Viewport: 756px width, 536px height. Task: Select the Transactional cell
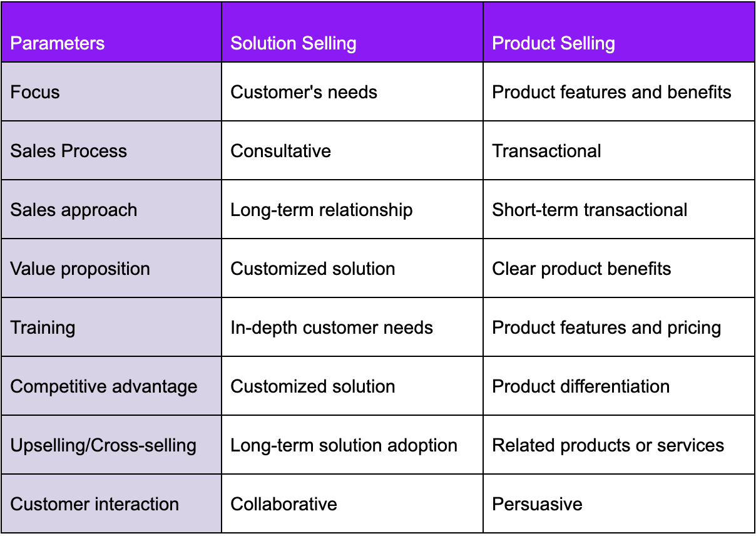pyautogui.click(x=619, y=150)
